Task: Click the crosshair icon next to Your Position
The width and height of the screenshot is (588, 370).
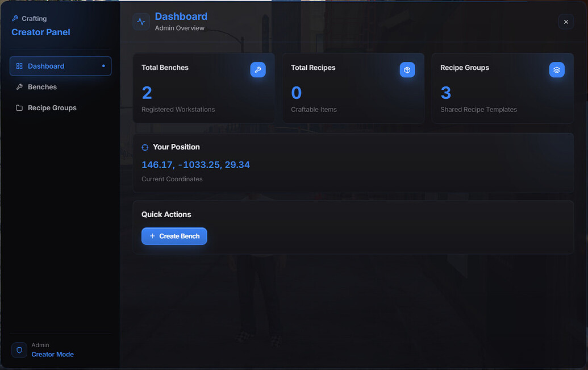Action: pos(145,147)
